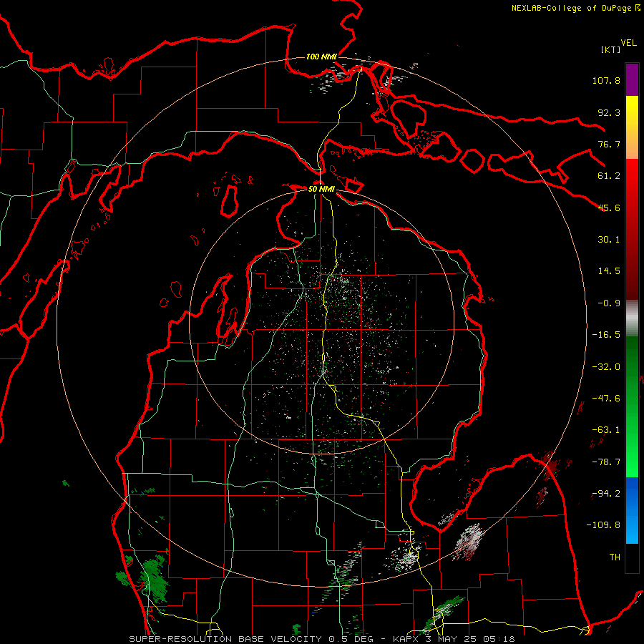
Task: Click the 50 NMI range ring label
Action: pos(321,189)
